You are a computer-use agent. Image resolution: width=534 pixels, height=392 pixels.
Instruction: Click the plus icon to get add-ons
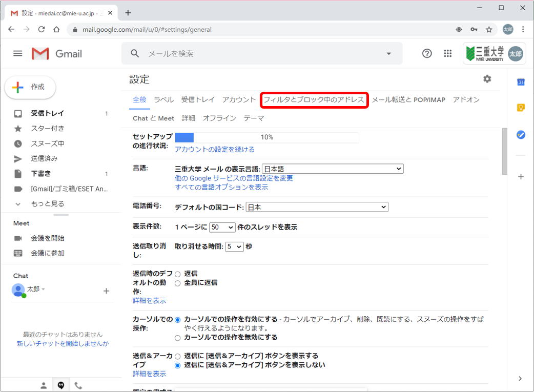coord(521,177)
